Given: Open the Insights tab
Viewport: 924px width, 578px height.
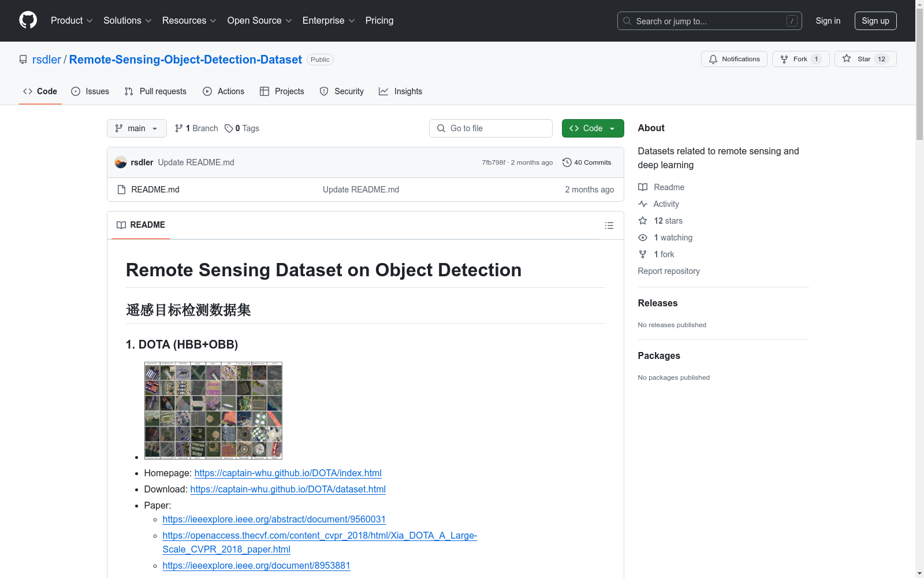Looking at the screenshot, I should (401, 91).
